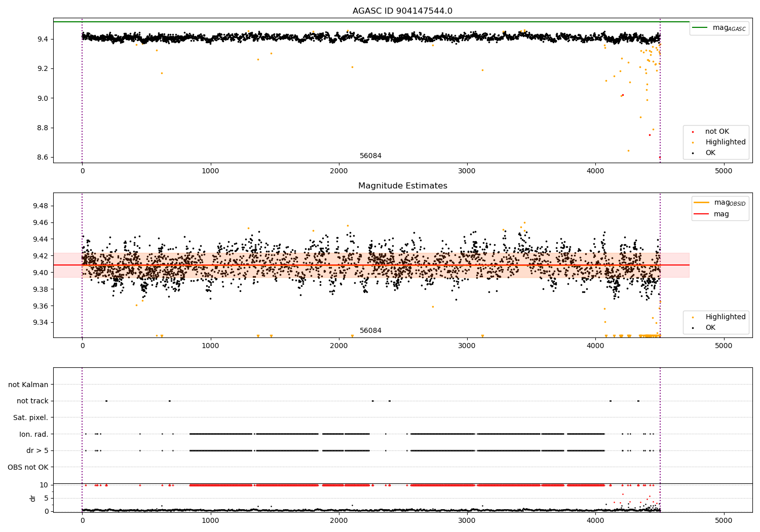Click the 'dr > 5' y-axis label
760x532 pixels.
tap(37, 450)
